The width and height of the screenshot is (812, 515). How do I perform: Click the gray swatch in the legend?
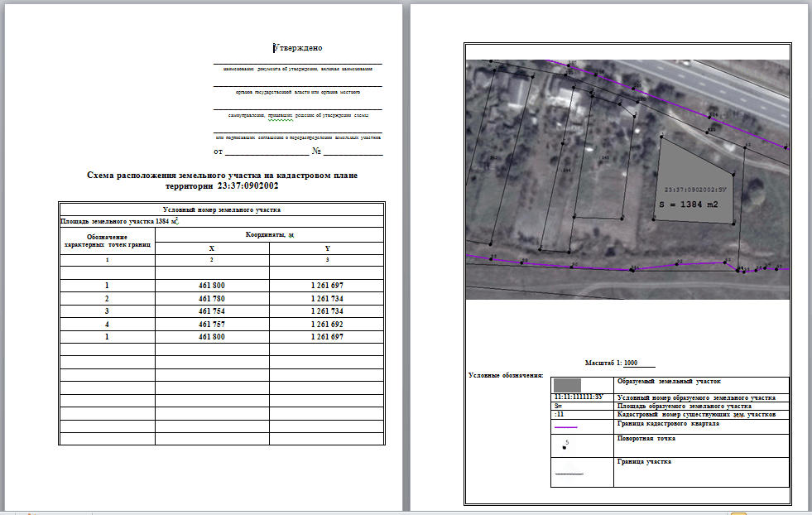click(567, 385)
